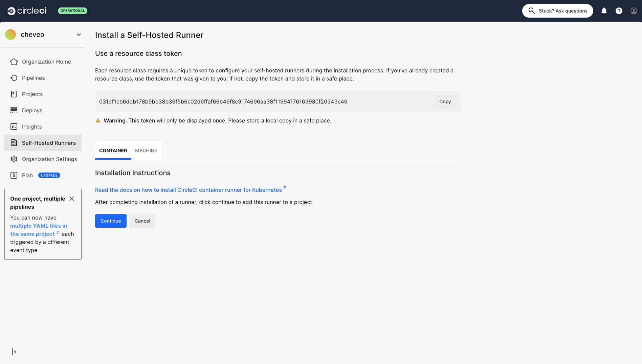
Task: Click the Stuck? Ask questions search box
Action: (x=557, y=11)
